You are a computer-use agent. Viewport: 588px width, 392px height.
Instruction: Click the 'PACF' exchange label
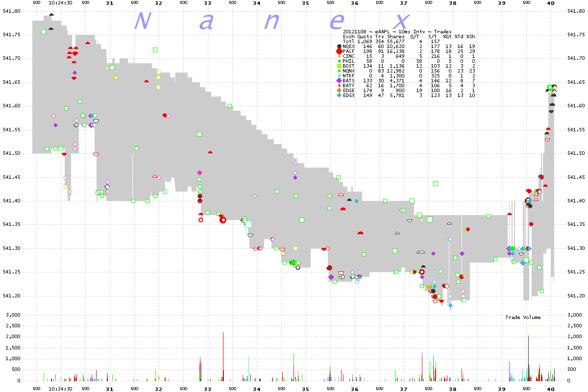(349, 51)
